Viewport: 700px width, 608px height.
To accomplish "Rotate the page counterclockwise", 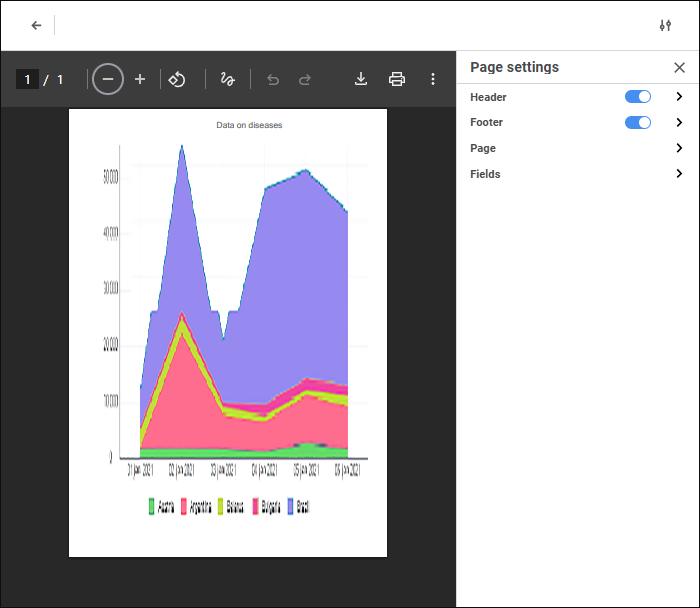I will (x=177, y=79).
